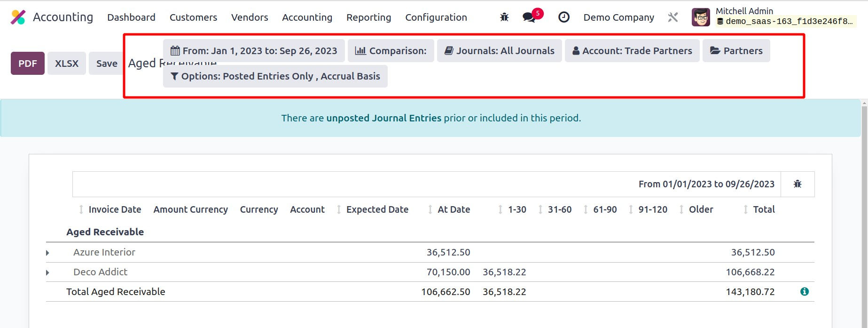Screen dimensions: 868x328
Task: Open the activities clock icon
Action: click(x=563, y=17)
